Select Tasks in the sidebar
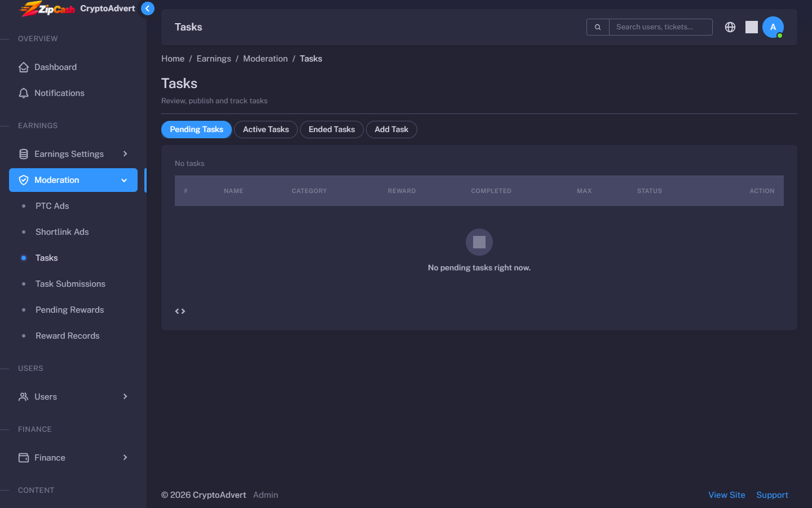The image size is (812, 508). (73, 258)
